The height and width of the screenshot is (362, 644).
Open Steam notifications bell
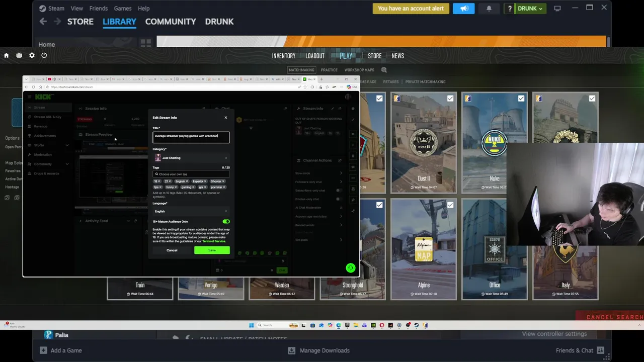click(489, 9)
